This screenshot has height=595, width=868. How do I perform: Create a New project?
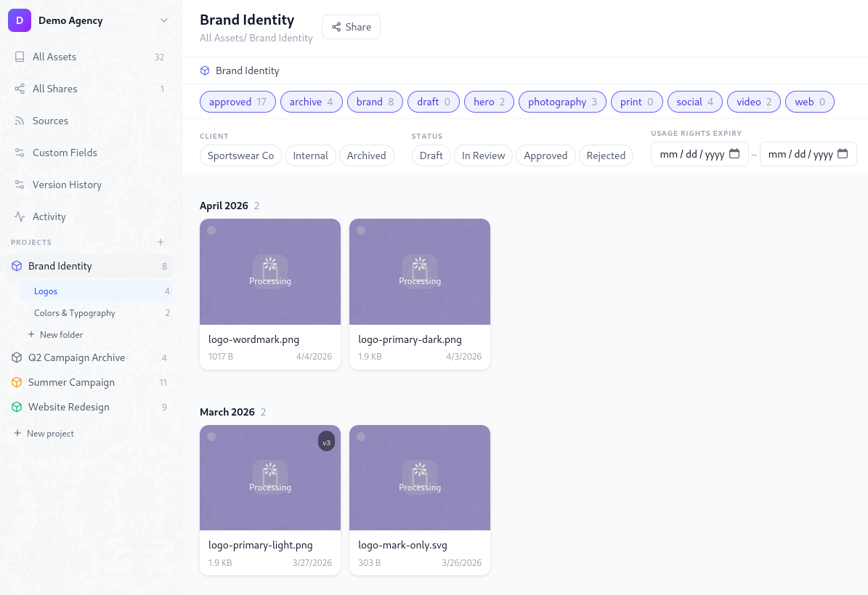44,434
